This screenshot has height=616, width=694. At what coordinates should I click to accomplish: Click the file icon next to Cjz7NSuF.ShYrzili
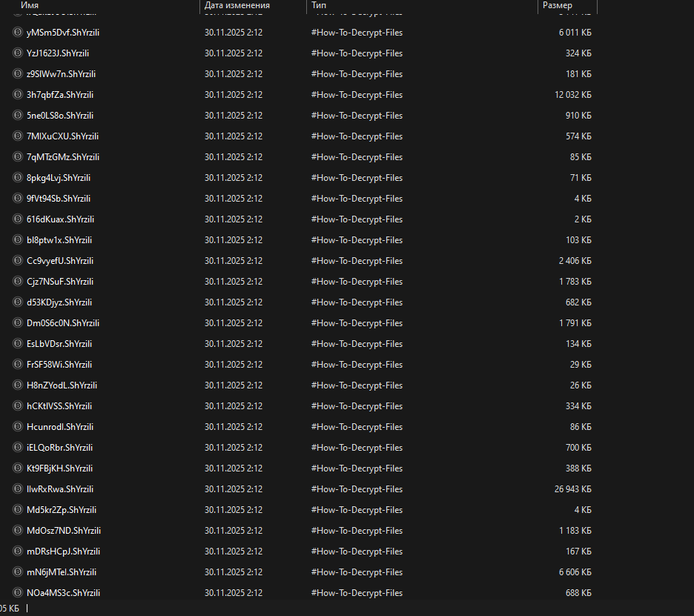(17, 281)
